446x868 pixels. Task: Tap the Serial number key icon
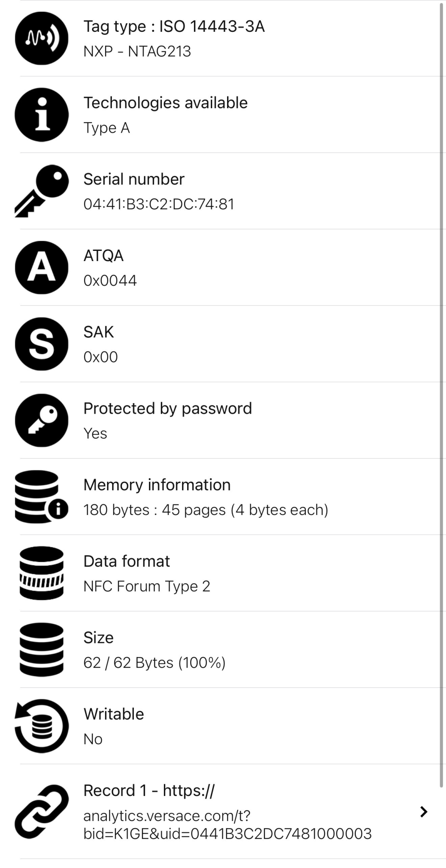(42, 191)
